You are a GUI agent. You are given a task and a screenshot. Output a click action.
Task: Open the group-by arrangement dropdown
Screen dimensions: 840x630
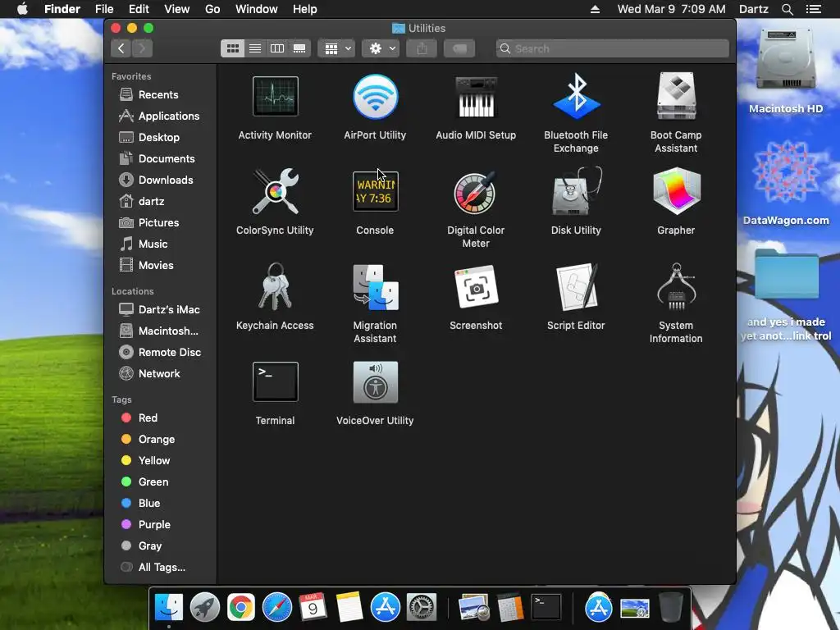336,48
